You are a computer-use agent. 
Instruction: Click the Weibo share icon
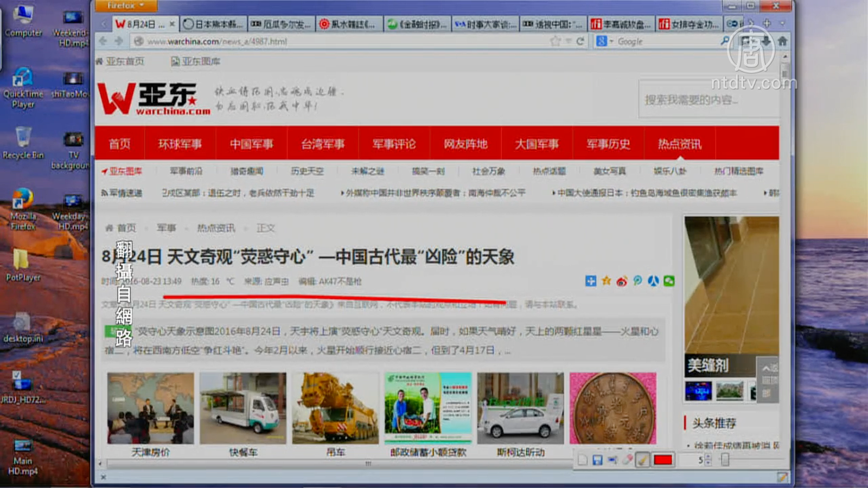pos(622,281)
